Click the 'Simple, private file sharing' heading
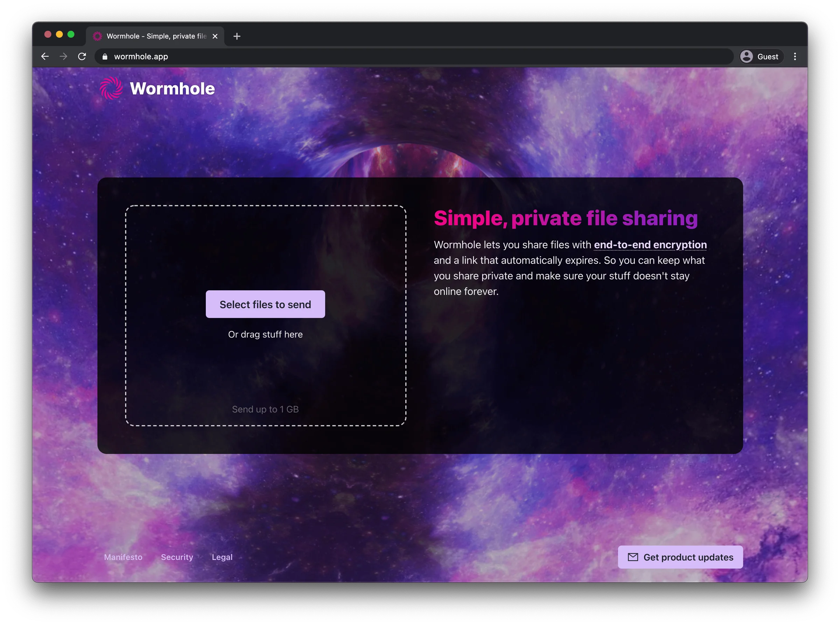Viewport: 840px width, 625px height. [566, 218]
